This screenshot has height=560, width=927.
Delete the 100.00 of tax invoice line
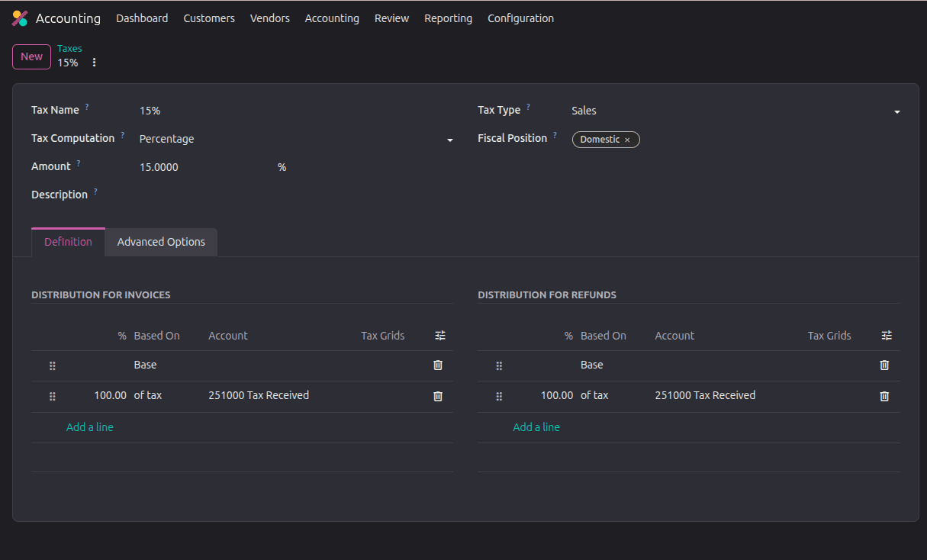tap(438, 396)
